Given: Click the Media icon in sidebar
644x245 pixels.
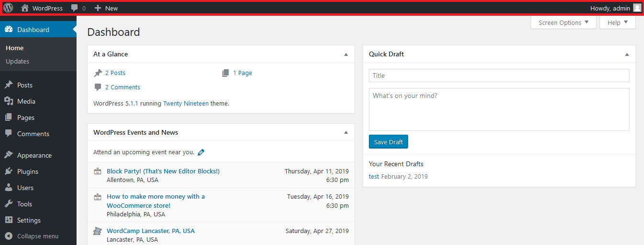Looking at the screenshot, I should 9,101.
